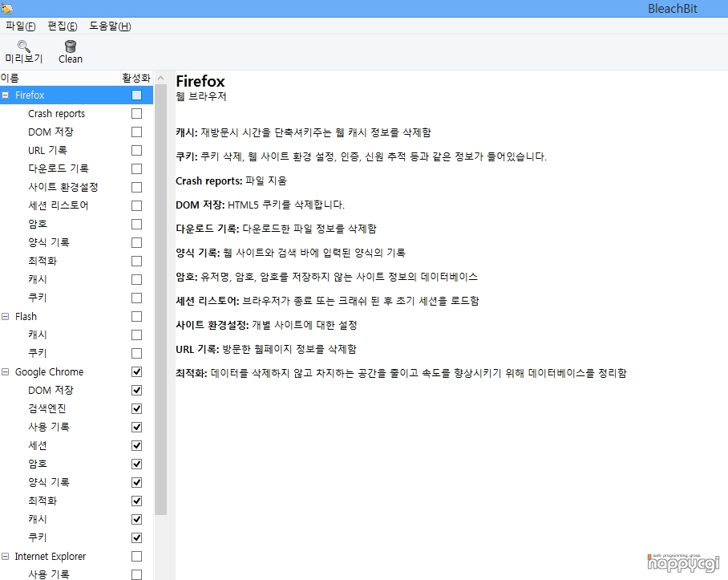The width and height of the screenshot is (728, 580).
Task: Uncheck Google Chrome 사용 기록 checkbox
Action: (136, 428)
